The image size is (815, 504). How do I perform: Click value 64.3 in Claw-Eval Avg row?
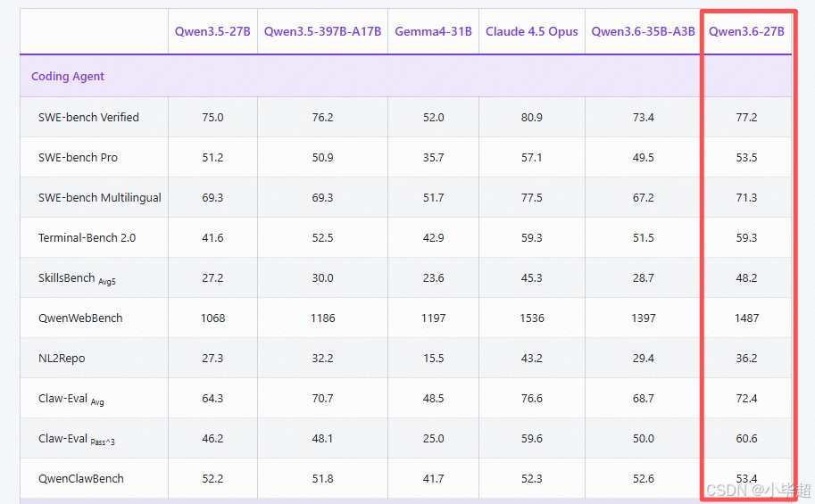tap(212, 399)
